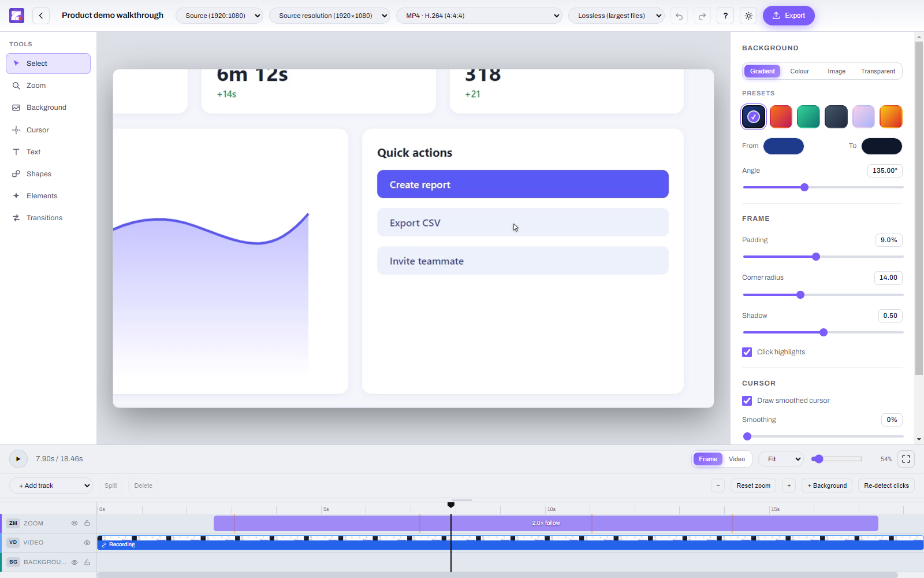Hide the BACKGROUND track with eye icon
Screen dimensions: 924x578
point(74,562)
